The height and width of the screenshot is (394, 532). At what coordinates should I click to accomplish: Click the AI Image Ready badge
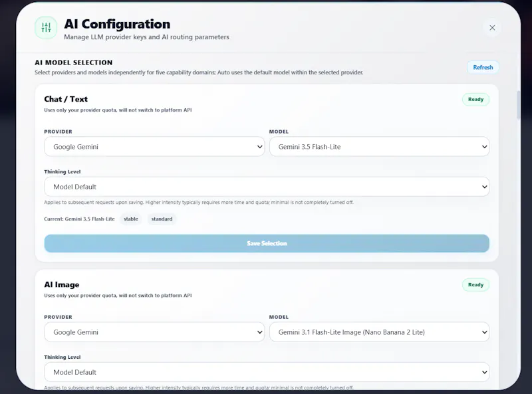coord(475,285)
